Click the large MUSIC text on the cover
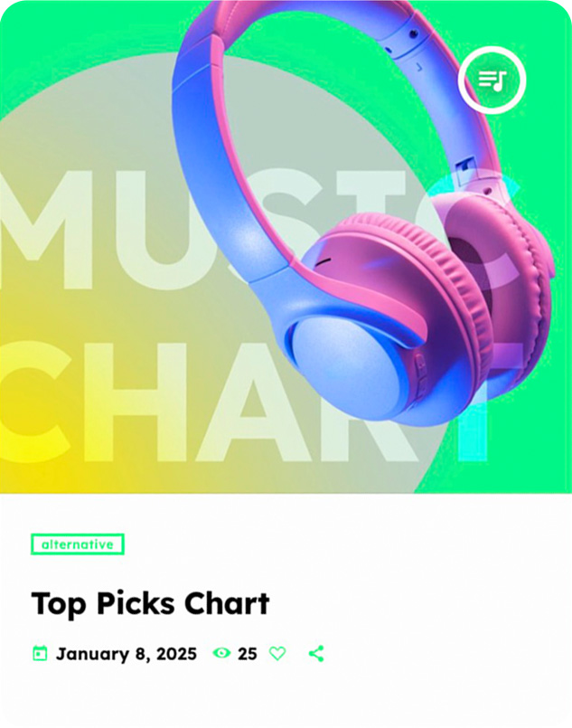 coord(259,230)
